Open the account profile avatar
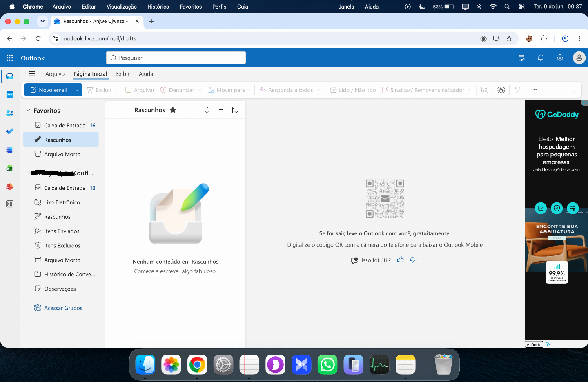Screen dimensions: 588x382 [x=579, y=58]
